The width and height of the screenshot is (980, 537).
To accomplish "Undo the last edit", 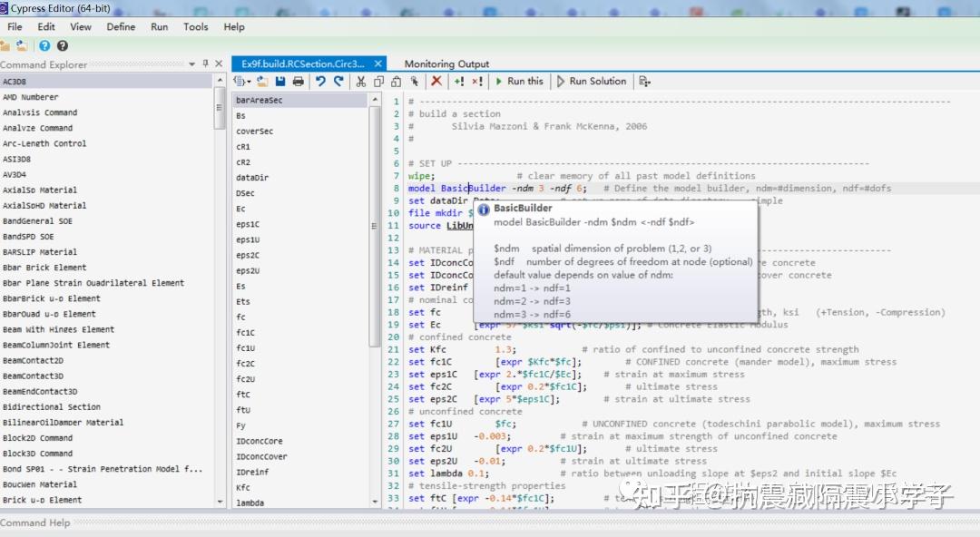I will (320, 81).
